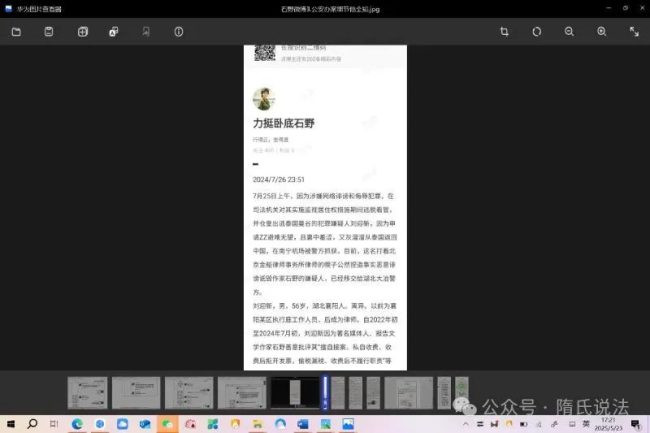Enter full screen view
Viewport: 650px width, 433px height.
click(x=634, y=32)
